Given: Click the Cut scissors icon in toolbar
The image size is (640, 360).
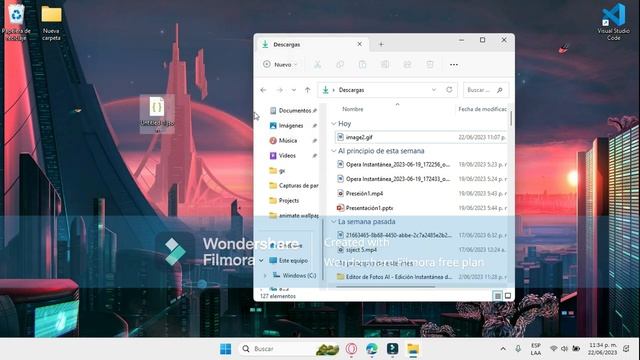Looking at the screenshot, I should 317,64.
